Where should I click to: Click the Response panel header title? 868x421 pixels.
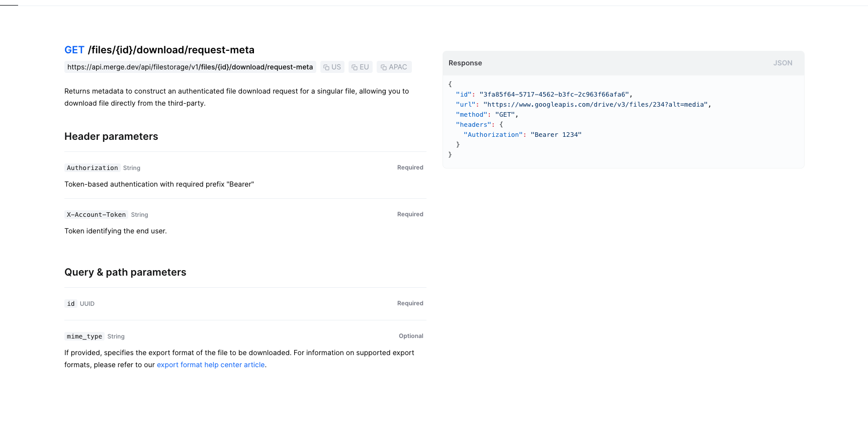pos(465,63)
